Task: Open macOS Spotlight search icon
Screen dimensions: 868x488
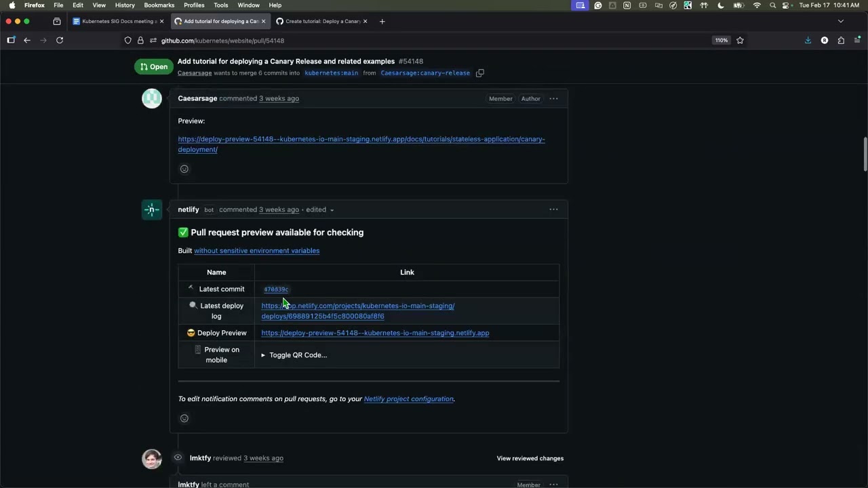Action: point(772,5)
